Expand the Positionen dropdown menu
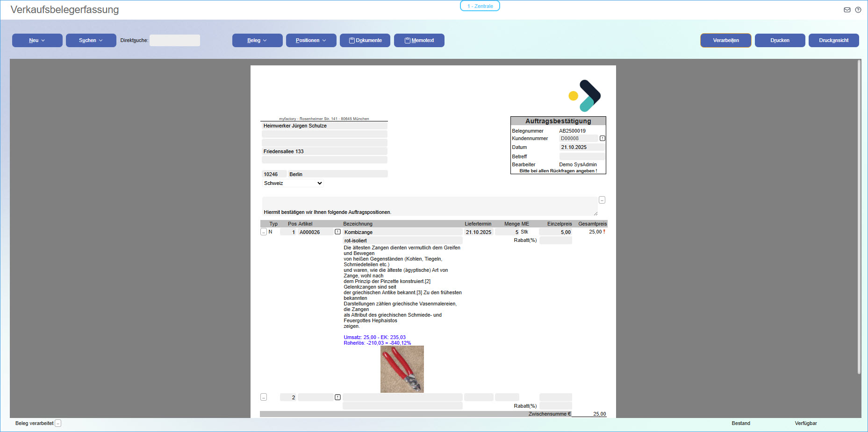 coord(311,40)
